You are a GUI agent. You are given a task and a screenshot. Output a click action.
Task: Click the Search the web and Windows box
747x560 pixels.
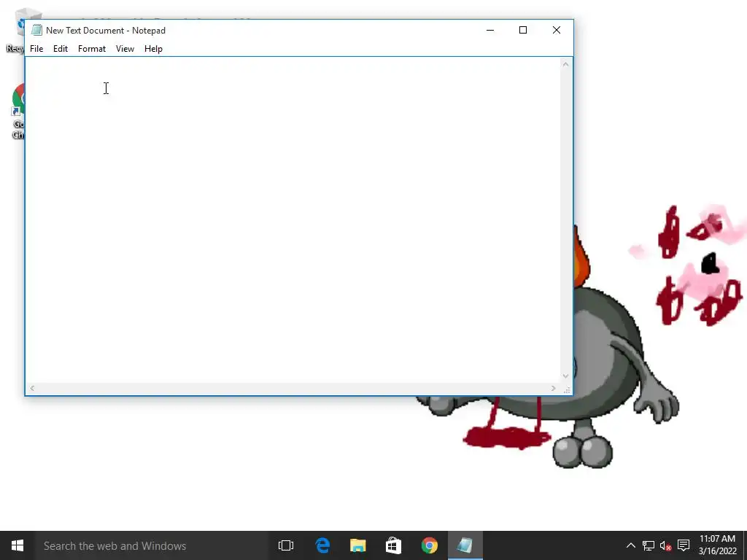pos(152,545)
